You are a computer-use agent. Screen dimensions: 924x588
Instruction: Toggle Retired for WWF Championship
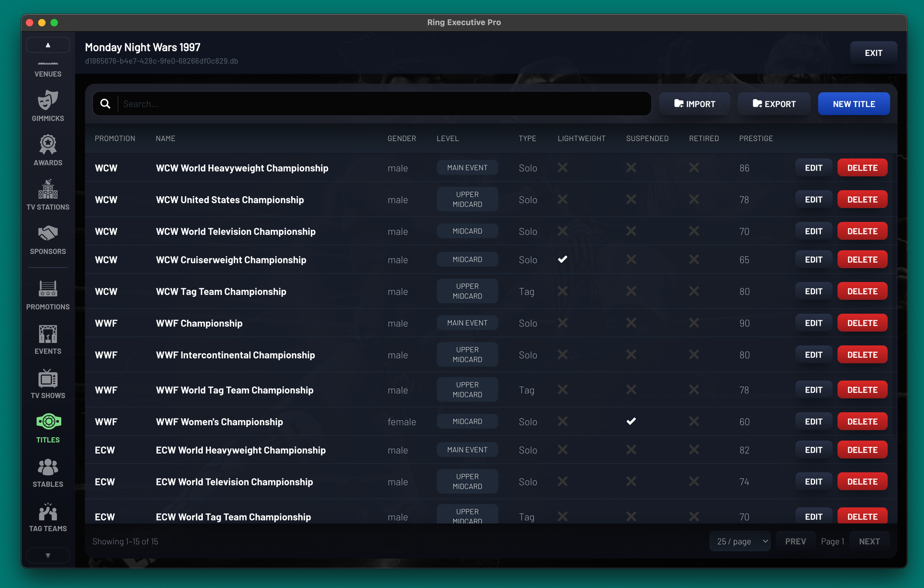[694, 323]
